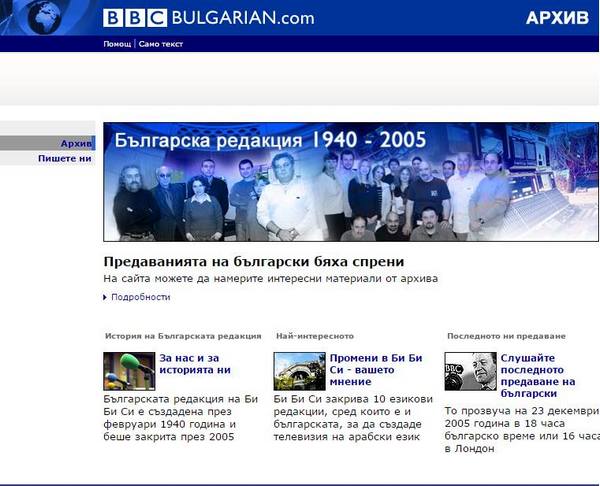The height and width of the screenshot is (486, 600).
Task: Click arrow bullet beside Подробности
Action: 105,297
